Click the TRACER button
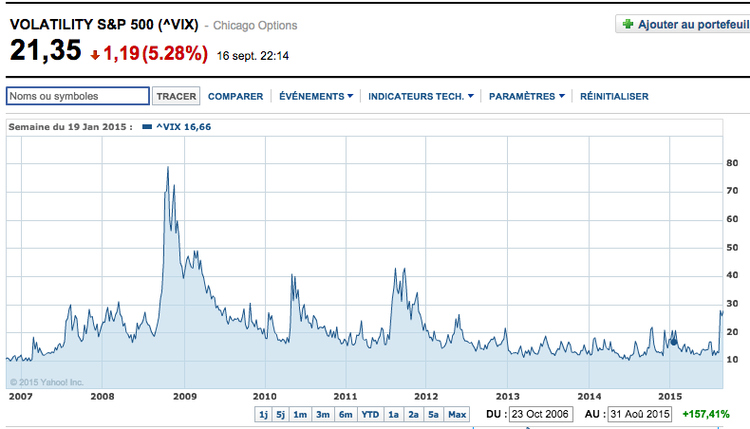The width and height of the screenshot is (750, 429). tap(176, 96)
